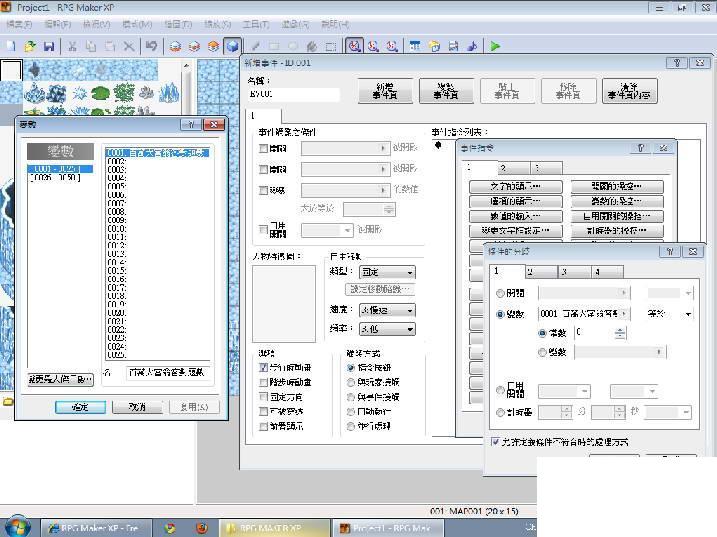The width and height of the screenshot is (717, 537).
Task: Click OK in the variables dialog
Action: coord(80,407)
